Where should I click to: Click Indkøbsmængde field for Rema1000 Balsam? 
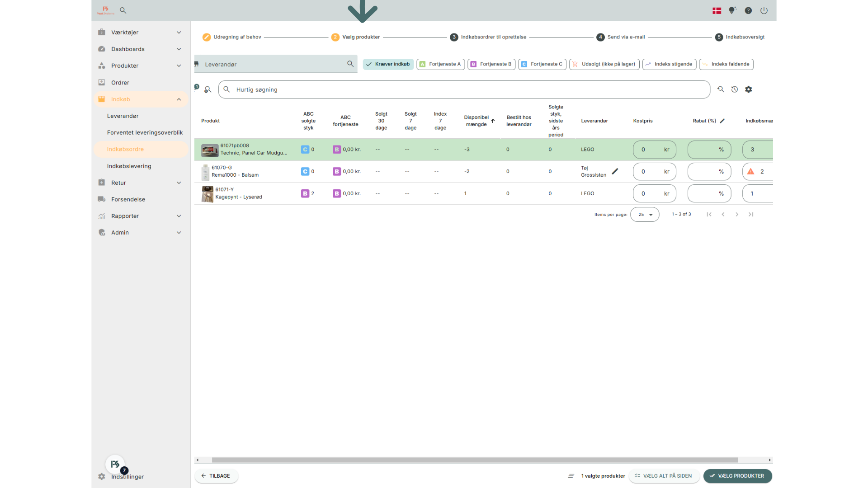758,171
